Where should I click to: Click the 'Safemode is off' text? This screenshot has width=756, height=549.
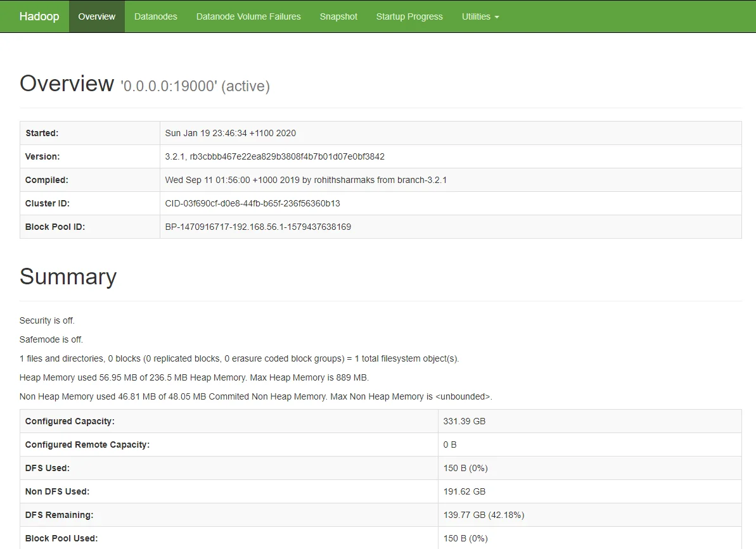[51, 339]
